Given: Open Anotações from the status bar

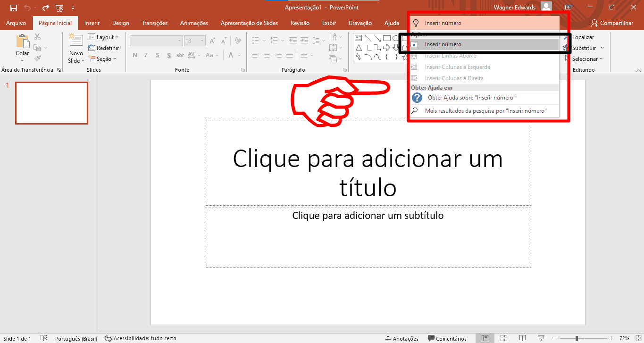Looking at the screenshot, I should pos(401,338).
